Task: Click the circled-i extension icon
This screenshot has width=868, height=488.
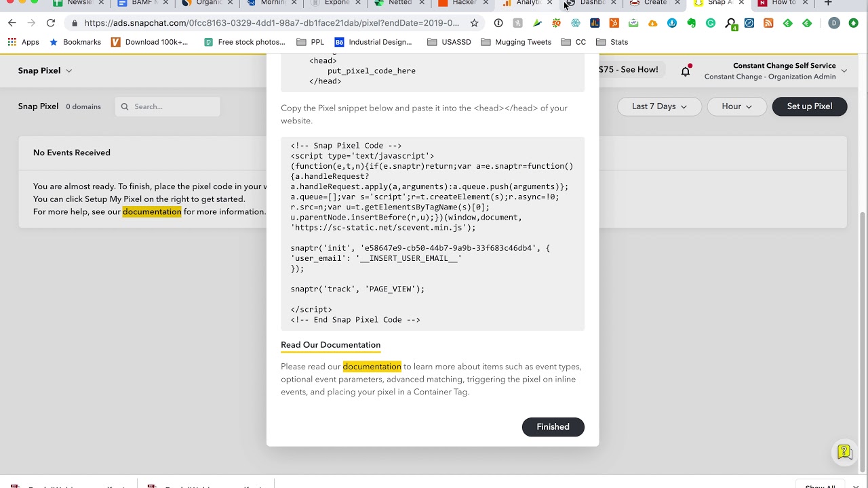Action: [x=498, y=23]
